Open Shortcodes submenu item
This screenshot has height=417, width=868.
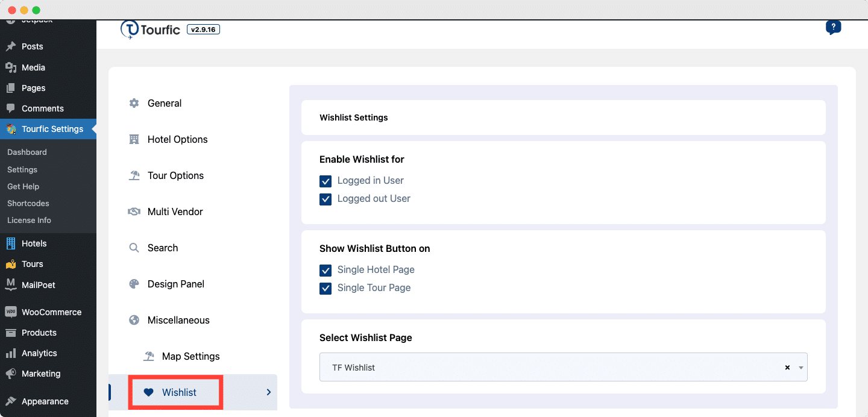pyautogui.click(x=28, y=203)
